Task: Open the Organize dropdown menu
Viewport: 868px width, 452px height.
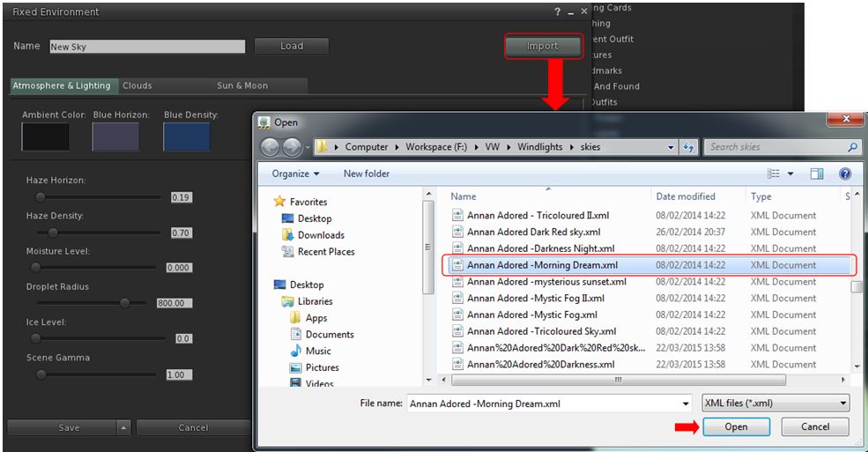Action: coord(295,174)
